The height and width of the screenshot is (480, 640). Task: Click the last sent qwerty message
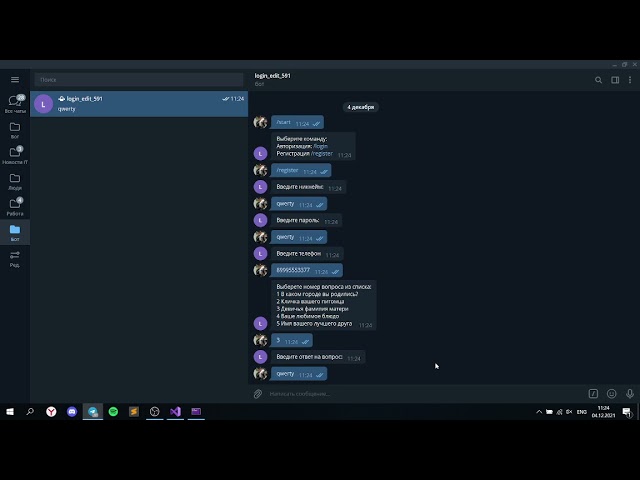click(x=299, y=374)
